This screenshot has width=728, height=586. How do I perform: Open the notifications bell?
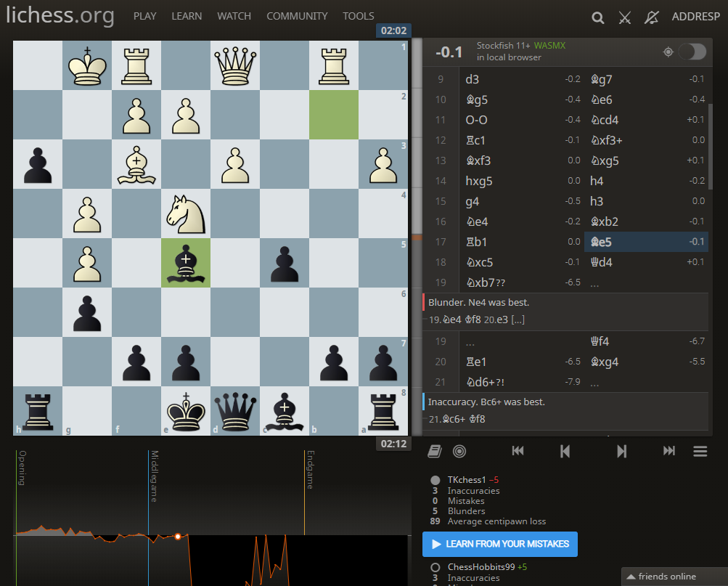point(651,17)
